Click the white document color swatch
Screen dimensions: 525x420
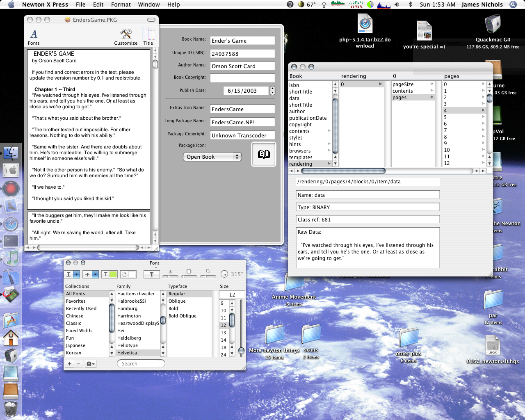[x=128, y=274]
